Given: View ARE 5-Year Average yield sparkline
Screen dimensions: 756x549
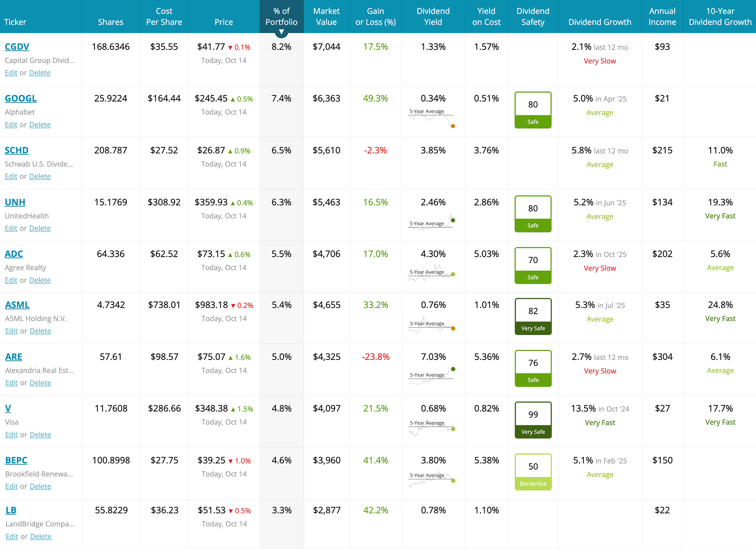Looking at the screenshot, I should (432, 376).
